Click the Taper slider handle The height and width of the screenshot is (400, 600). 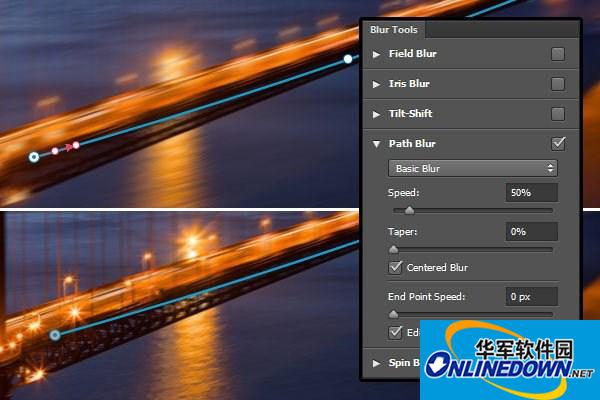[393, 250]
